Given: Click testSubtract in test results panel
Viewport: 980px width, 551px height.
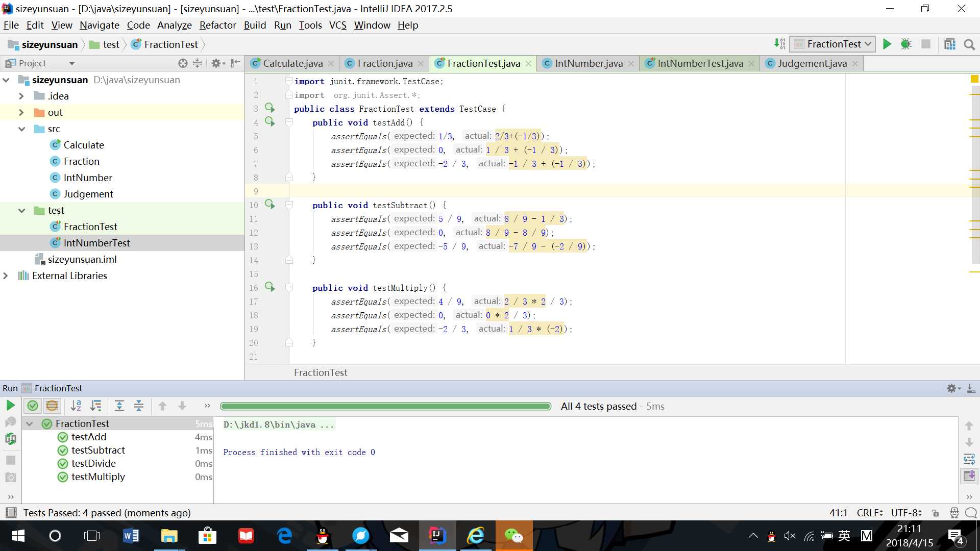Looking at the screenshot, I should click(100, 449).
